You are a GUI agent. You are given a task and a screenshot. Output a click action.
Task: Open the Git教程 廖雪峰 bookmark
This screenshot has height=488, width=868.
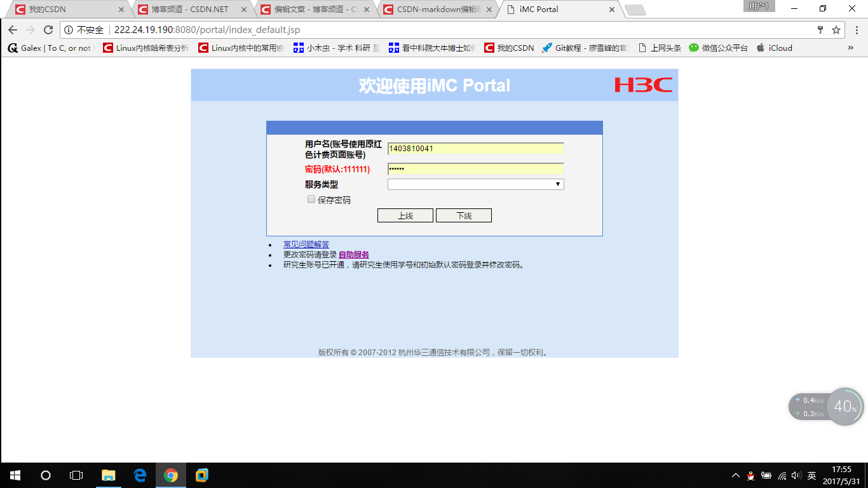pos(585,48)
